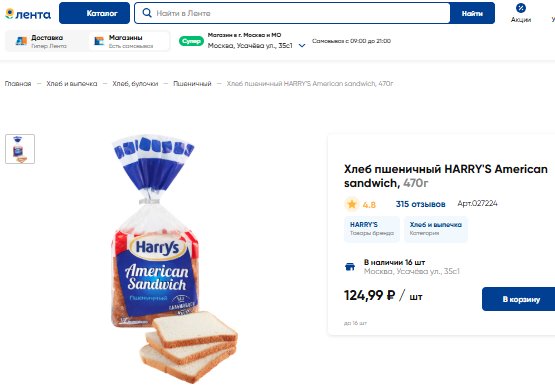Click the green Супер badge
555x391 pixels.
tap(191, 41)
